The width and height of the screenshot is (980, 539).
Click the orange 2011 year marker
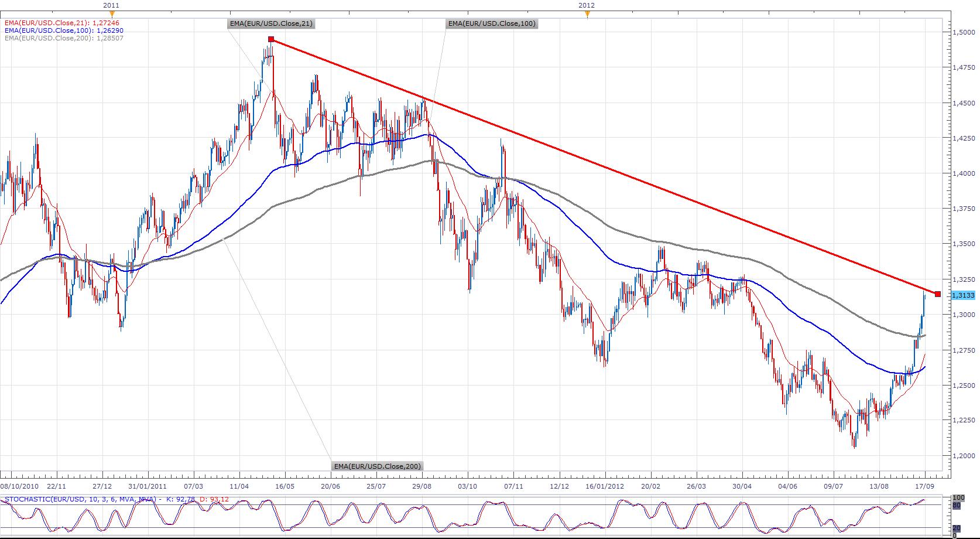[112, 13]
